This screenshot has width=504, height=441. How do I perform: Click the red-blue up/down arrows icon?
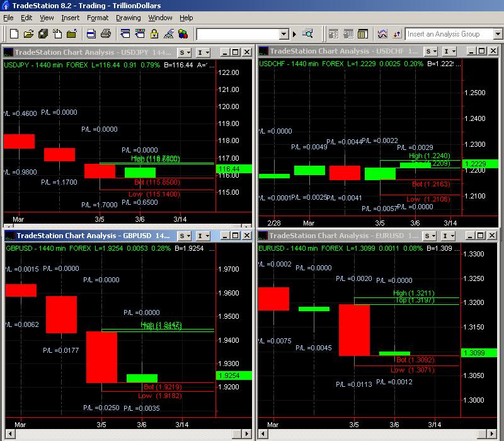coord(398,34)
